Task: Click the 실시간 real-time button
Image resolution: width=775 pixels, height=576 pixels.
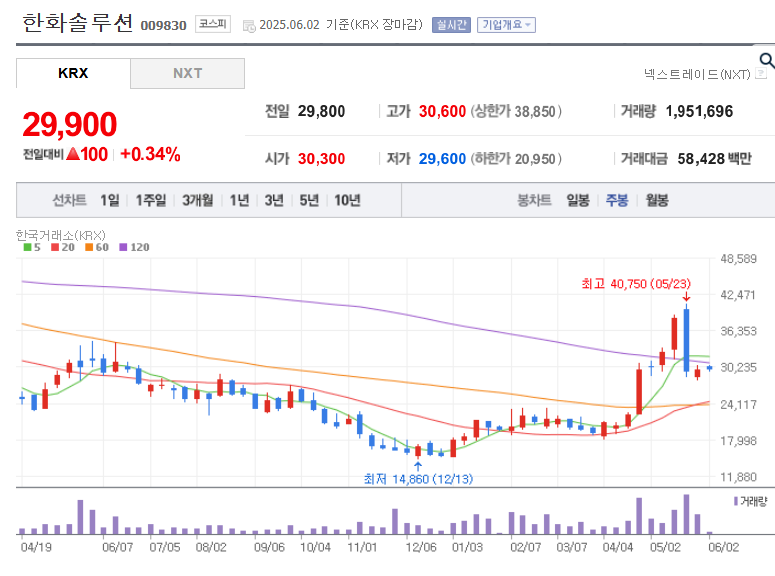Action: 451,25
